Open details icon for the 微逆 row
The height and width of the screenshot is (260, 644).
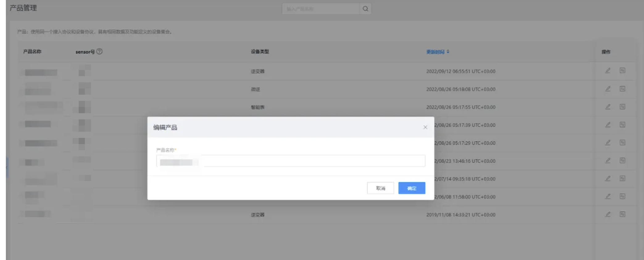tap(622, 89)
